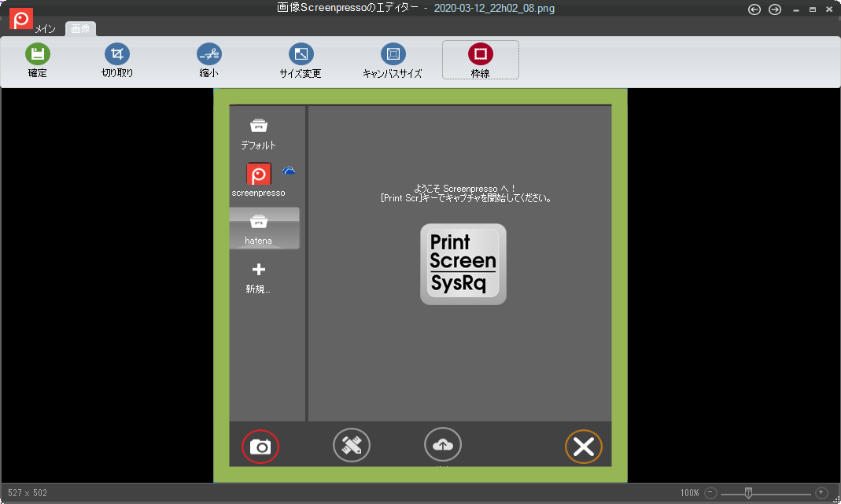Click the zoom in plus button

pyautogui.click(x=821, y=492)
